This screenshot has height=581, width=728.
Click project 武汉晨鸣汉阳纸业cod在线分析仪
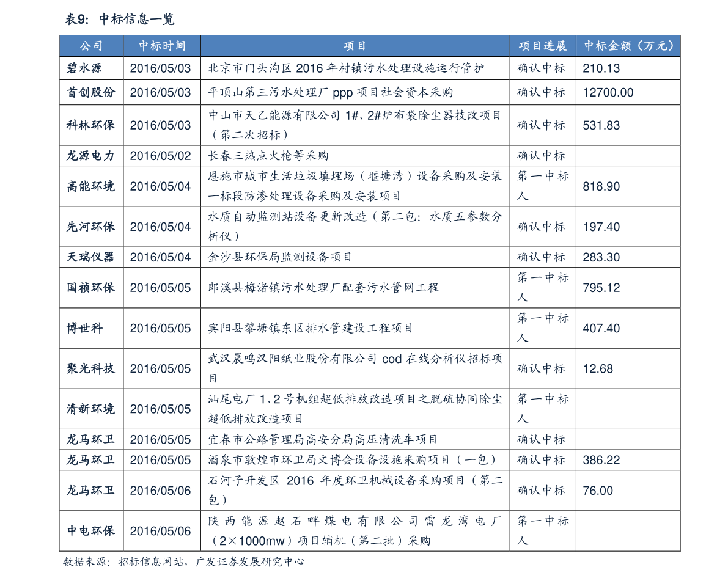(355, 368)
